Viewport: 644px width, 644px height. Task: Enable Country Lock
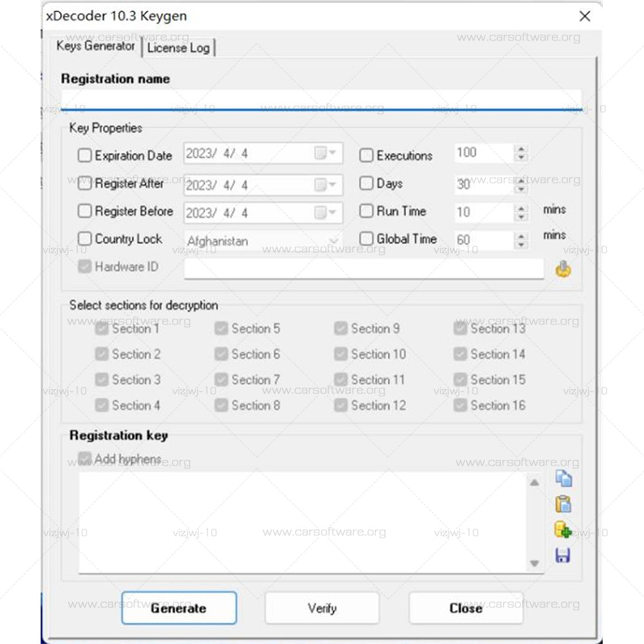[x=84, y=238]
